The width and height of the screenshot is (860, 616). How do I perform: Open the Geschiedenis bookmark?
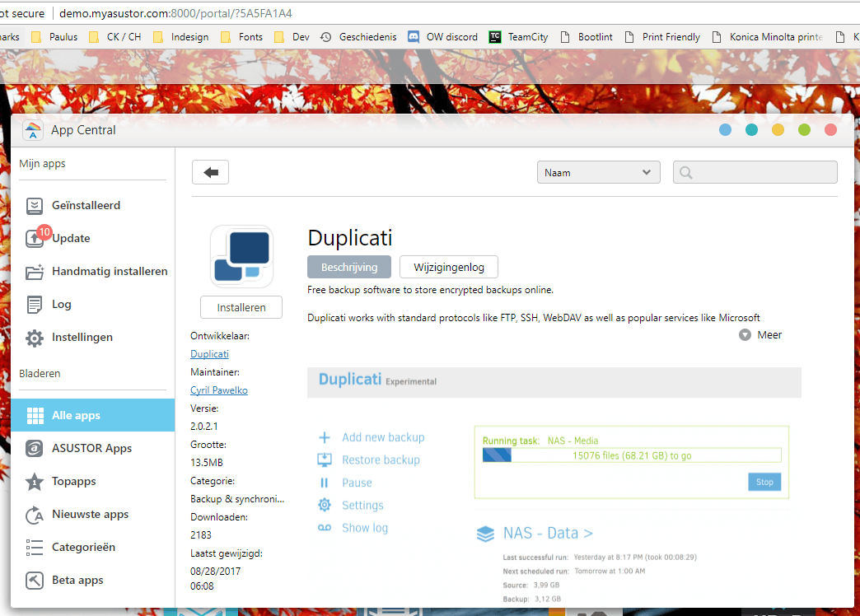(x=358, y=37)
